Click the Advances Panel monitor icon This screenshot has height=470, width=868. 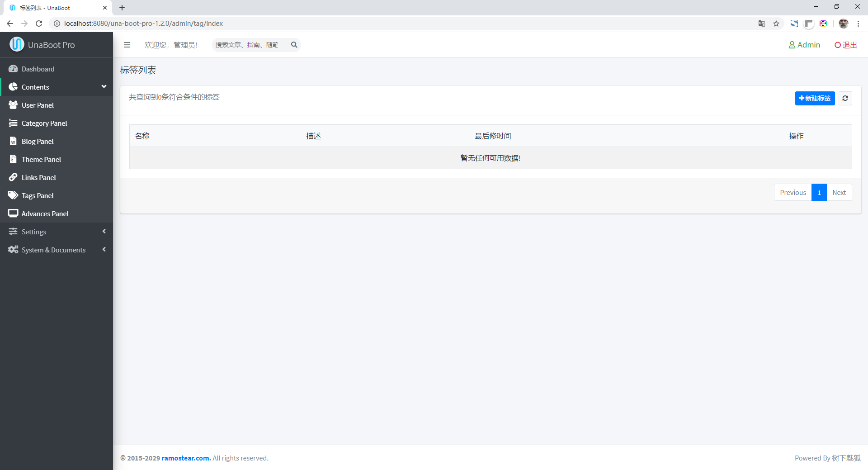pyautogui.click(x=13, y=214)
